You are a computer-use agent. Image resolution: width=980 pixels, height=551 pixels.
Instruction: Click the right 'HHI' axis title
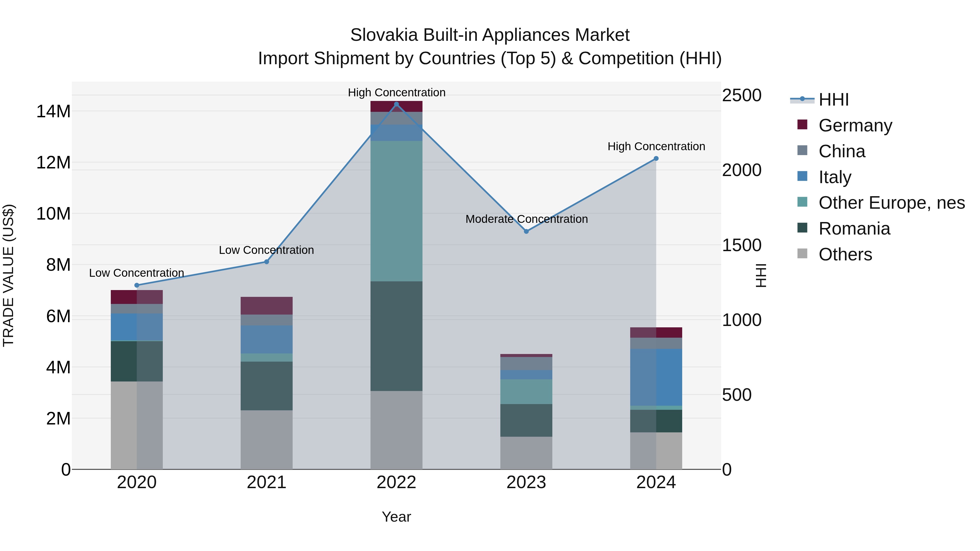point(761,275)
